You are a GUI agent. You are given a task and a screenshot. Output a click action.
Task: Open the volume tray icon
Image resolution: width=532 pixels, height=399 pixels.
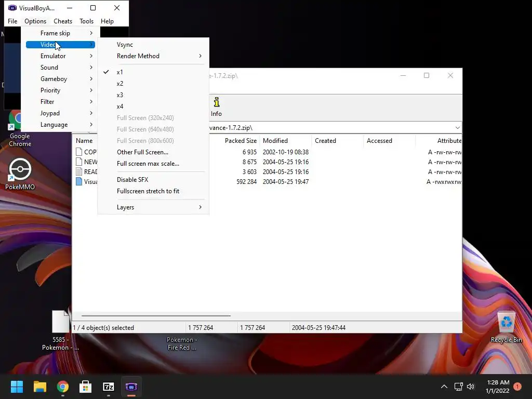tap(471, 387)
